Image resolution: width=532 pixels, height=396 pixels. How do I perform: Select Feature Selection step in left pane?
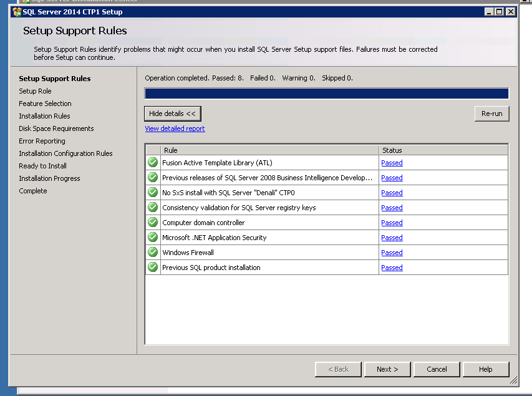click(x=45, y=104)
